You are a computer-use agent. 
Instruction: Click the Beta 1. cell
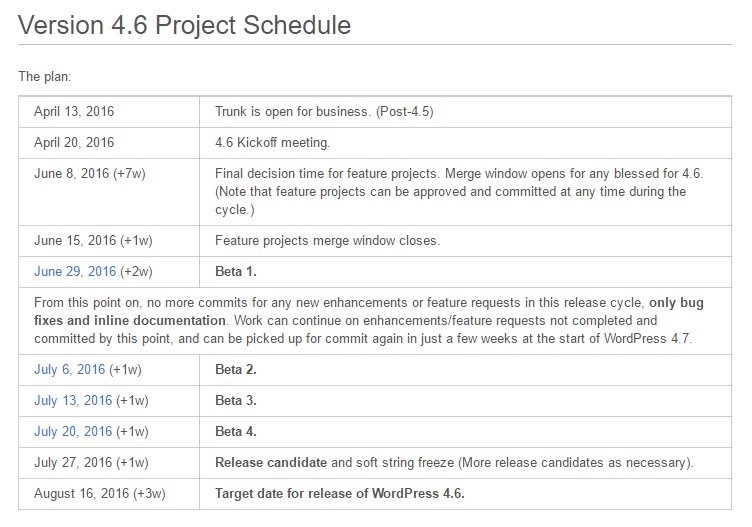tap(465, 272)
